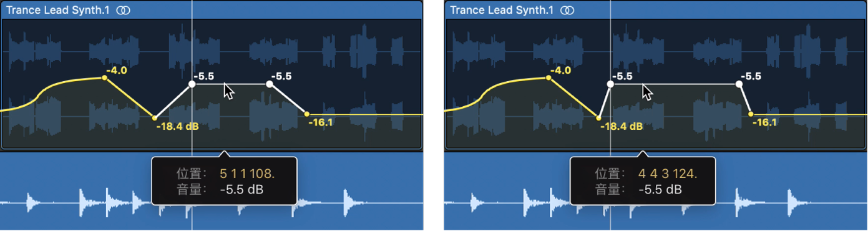The width and height of the screenshot is (868, 231).
Task: Select the -4.0 automation point in right panel
Action: [x=549, y=78]
